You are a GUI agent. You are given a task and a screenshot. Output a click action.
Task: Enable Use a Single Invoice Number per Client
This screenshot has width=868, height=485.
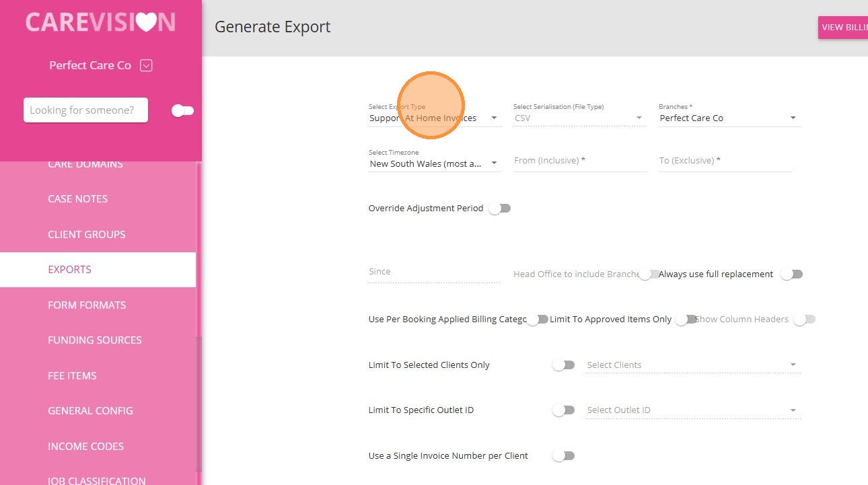pos(563,456)
